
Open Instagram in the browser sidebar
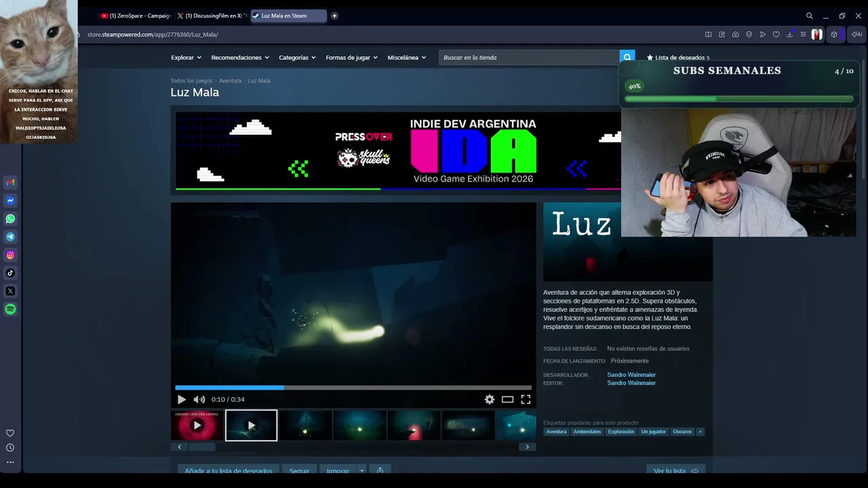(10, 255)
